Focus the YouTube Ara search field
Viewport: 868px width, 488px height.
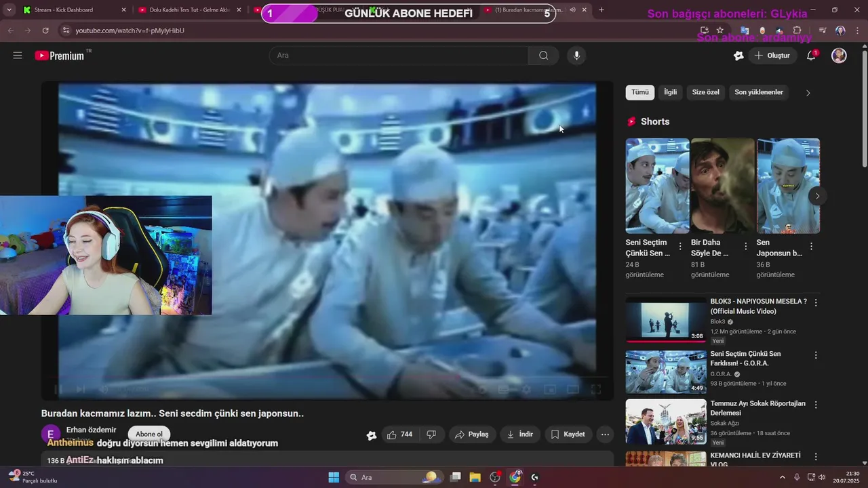399,56
